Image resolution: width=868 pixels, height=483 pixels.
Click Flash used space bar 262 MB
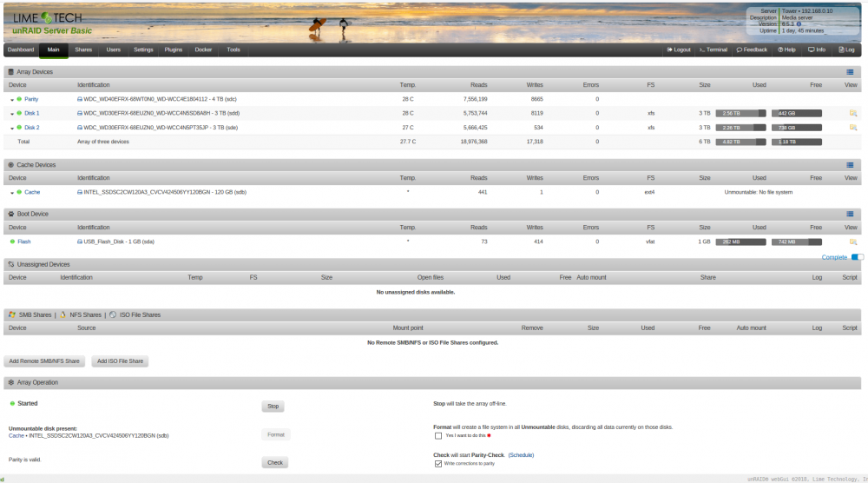point(740,242)
